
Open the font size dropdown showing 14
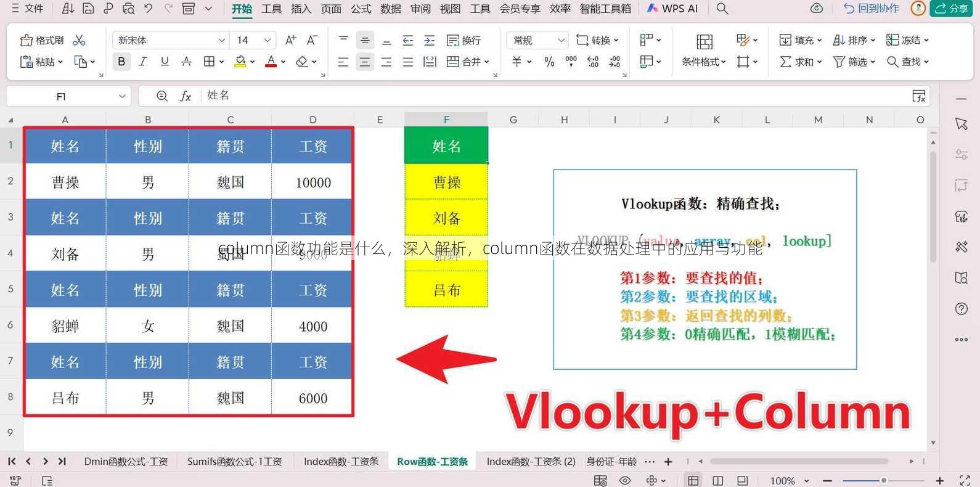coord(267,40)
